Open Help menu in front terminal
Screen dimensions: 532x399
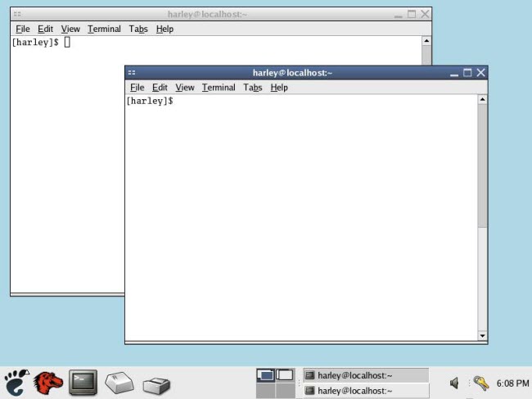coord(279,88)
